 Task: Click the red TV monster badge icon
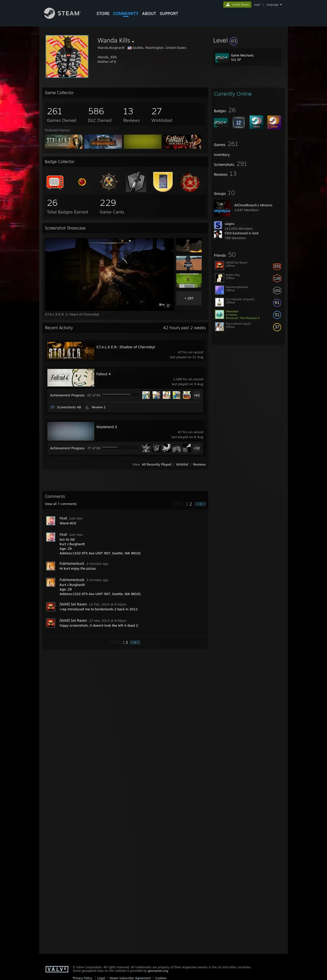(55, 182)
